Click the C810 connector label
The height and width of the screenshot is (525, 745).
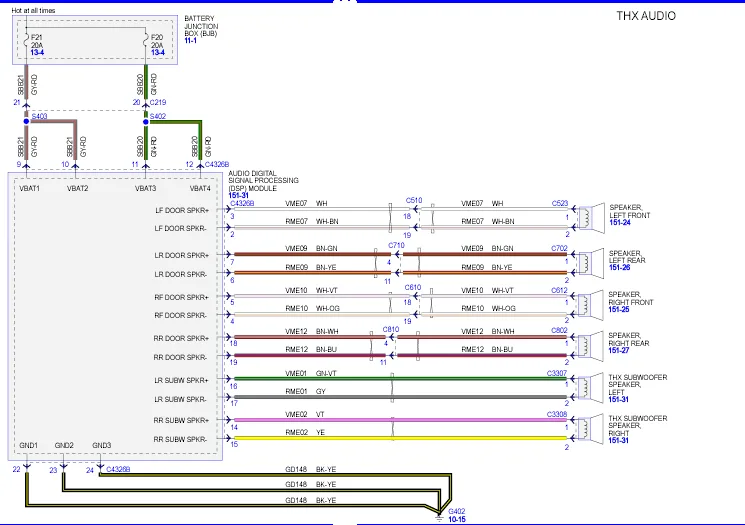click(x=391, y=329)
